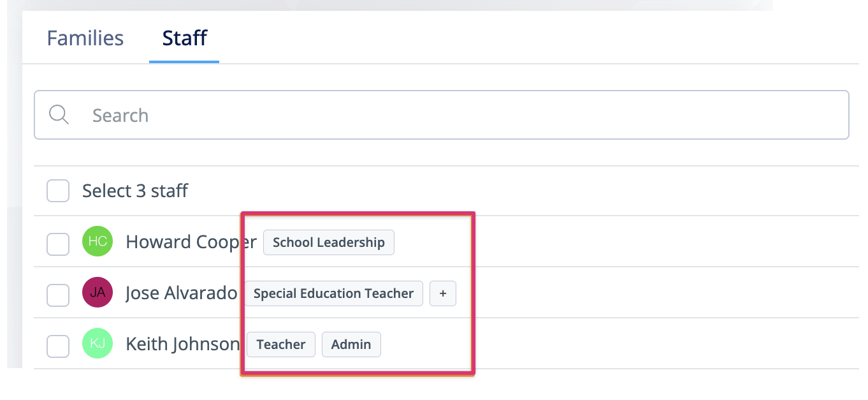868x400 pixels.
Task: Click the Select 3 staff label
Action: pyautogui.click(x=135, y=191)
